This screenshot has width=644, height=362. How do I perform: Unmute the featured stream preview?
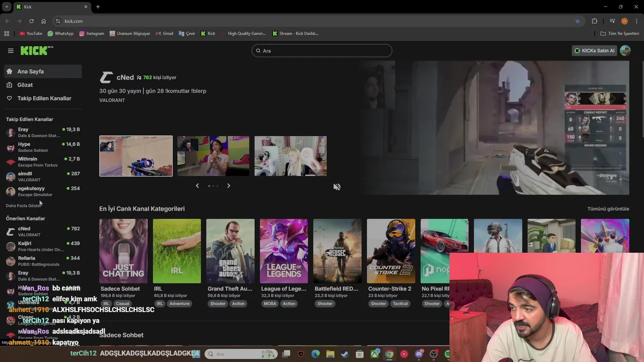pos(337,187)
